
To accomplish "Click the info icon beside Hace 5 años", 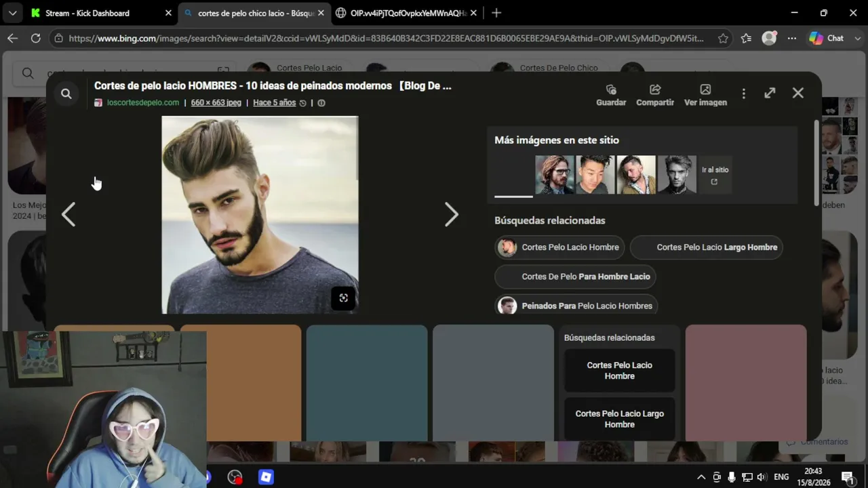I will (321, 103).
